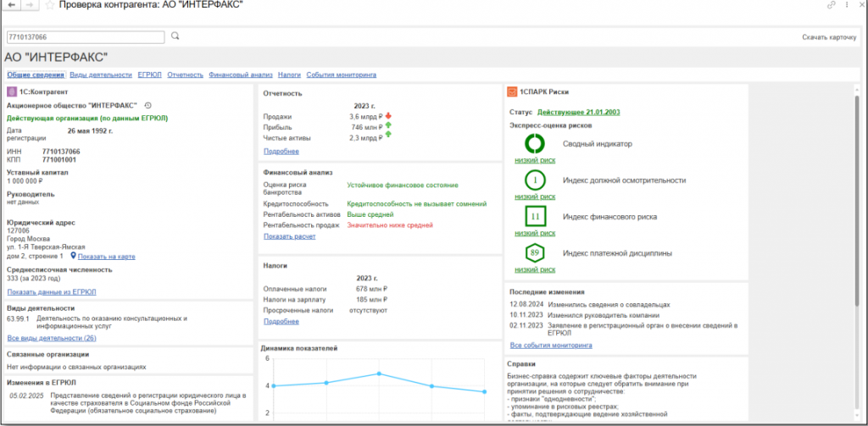The width and height of the screenshot is (868, 426).
Task: Click the 12.08.2024 change about совладельцах
Action: coord(590,304)
